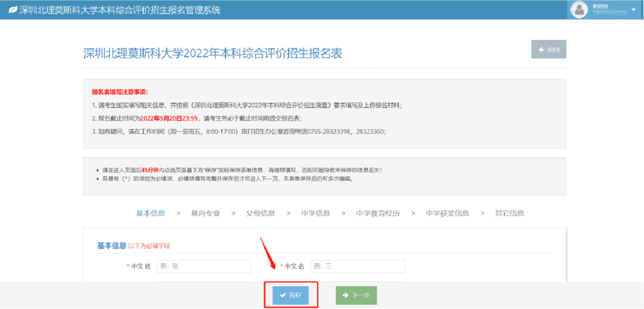Click the 中文姓 input field
This screenshot has width=644, height=309.
pos(205,266)
